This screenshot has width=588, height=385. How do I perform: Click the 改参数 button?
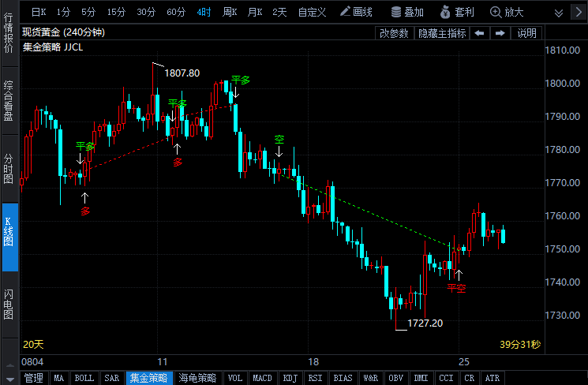395,33
